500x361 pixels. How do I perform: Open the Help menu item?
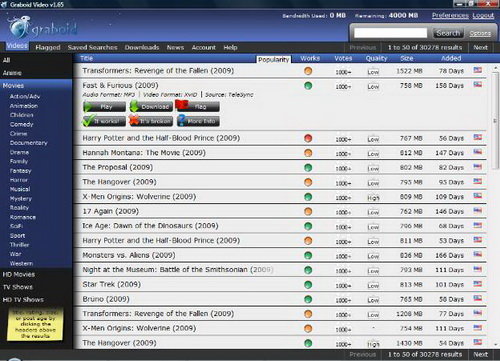[230, 47]
